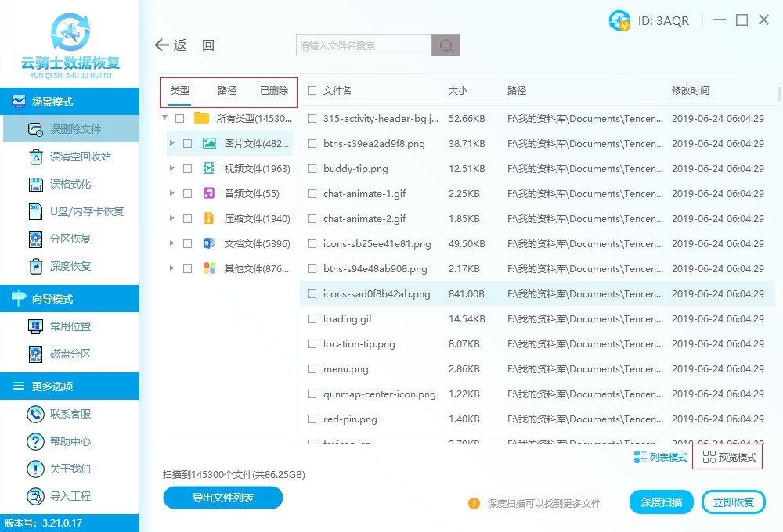Expand the 文档文件 document files category
783x532 pixels.
173,243
